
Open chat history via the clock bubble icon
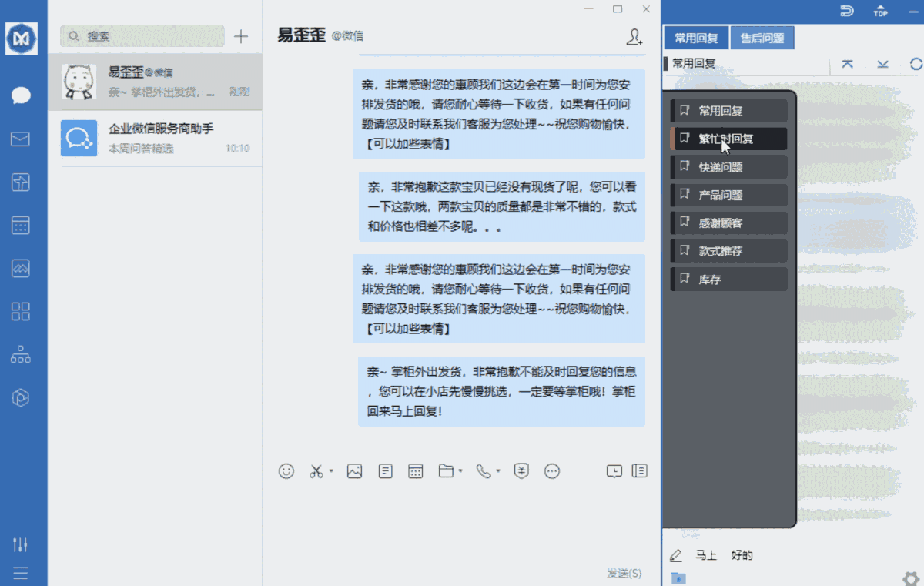point(614,470)
